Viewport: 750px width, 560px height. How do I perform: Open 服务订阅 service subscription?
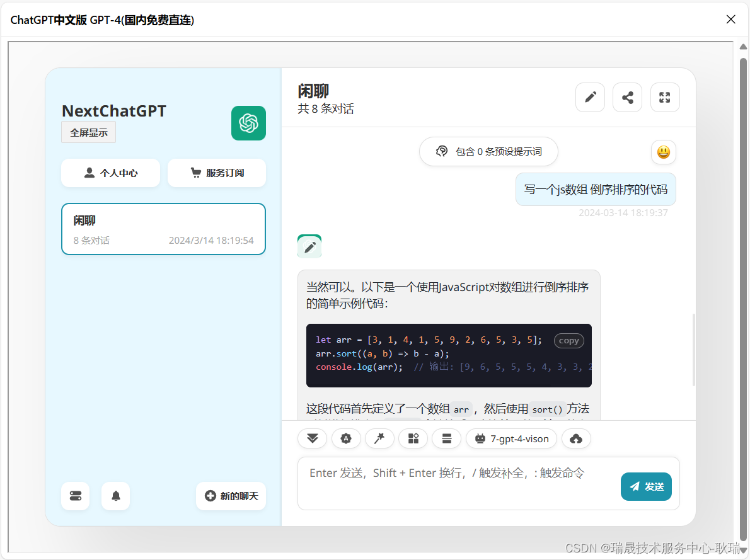point(217,173)
